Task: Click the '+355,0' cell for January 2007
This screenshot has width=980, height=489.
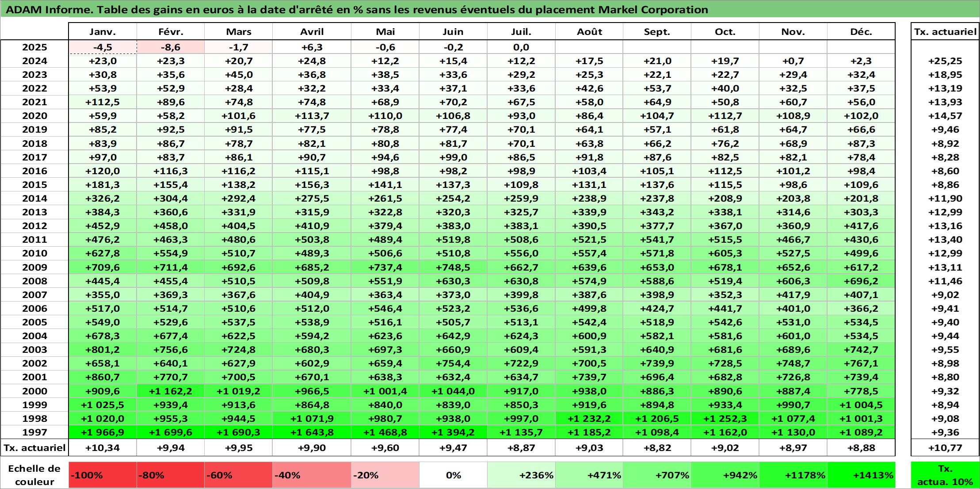Action: tap(103, 294)
